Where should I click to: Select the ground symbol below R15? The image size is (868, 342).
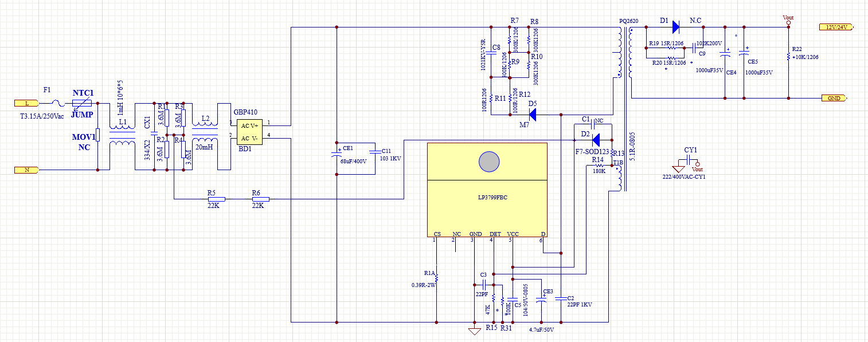[x=475, y=331]
